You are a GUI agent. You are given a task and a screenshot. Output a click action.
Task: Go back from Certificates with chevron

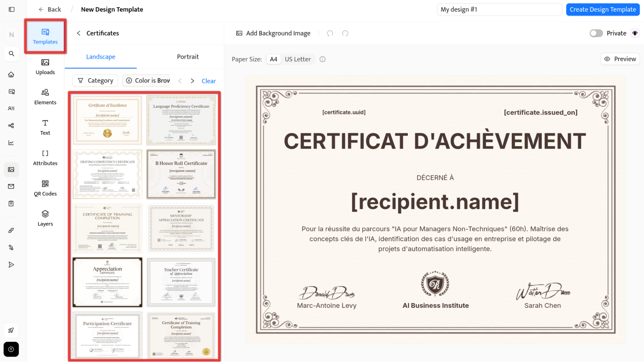78,33
